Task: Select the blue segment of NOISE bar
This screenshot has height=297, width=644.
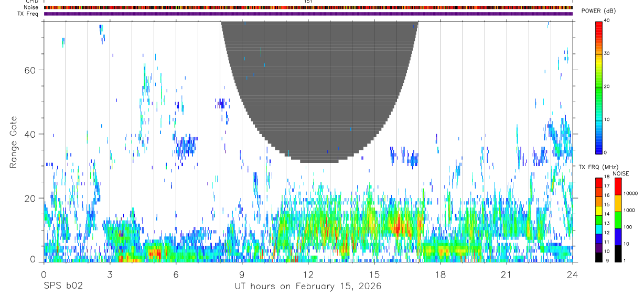Action: coord(618,237)
